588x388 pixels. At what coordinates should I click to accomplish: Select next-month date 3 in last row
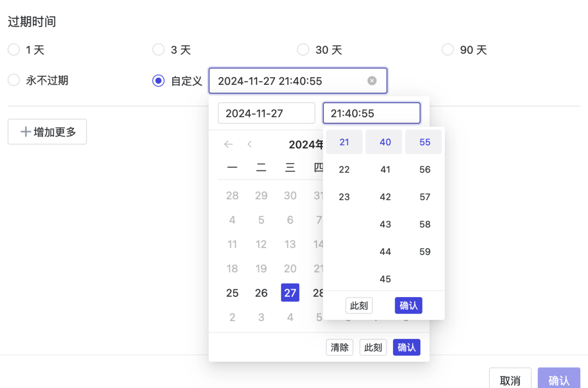[261, 317]
